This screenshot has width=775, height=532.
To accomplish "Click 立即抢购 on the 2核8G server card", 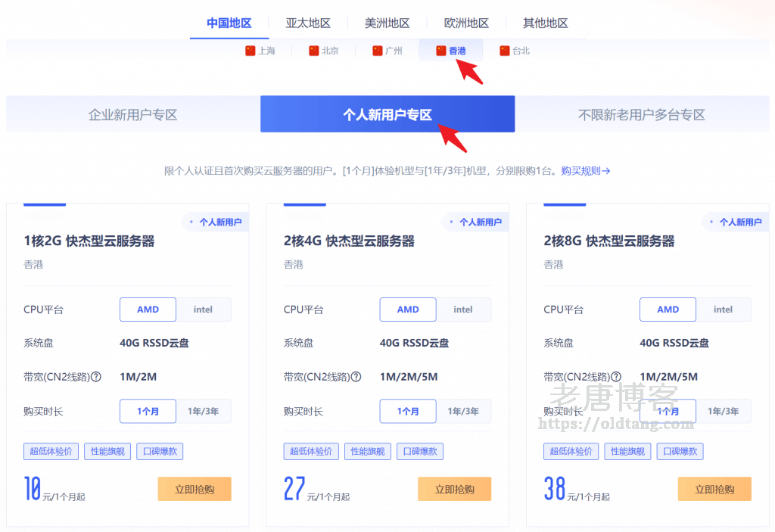I will (x=714, y=489).
